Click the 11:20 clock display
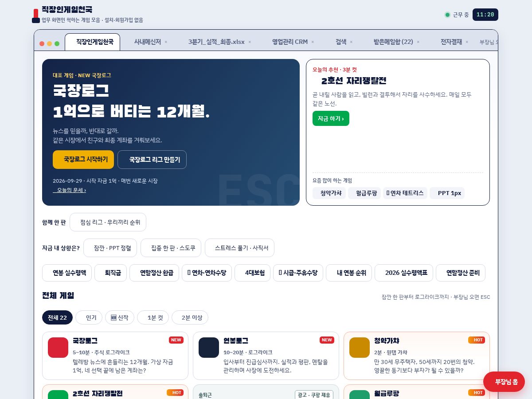Screen dimensions: 532x399 coord(485,15)
